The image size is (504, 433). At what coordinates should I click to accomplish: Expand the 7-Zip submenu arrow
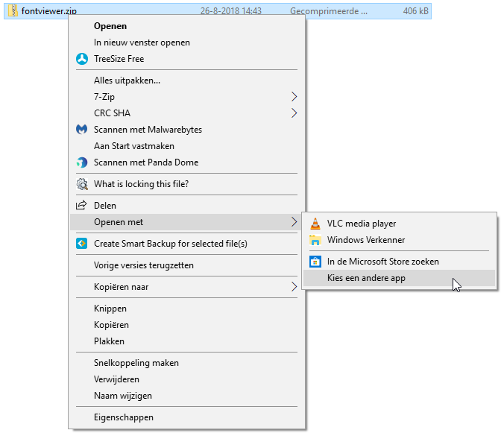tap(294, 97)
